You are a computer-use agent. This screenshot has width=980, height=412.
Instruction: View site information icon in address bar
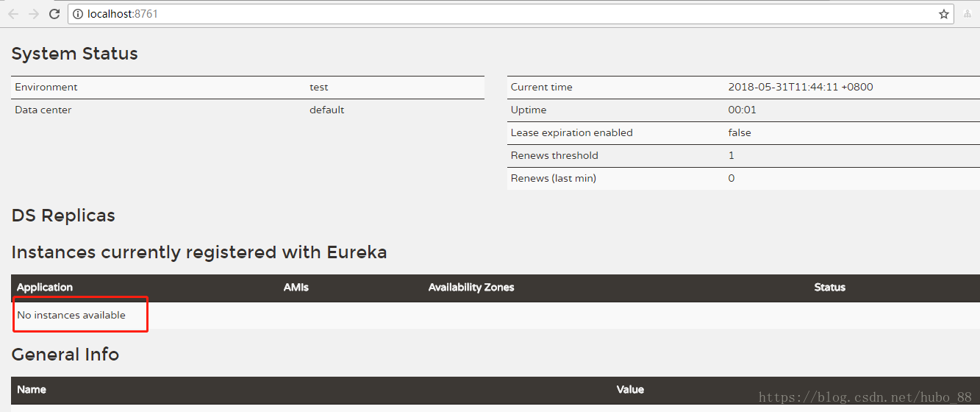(78, 14)
